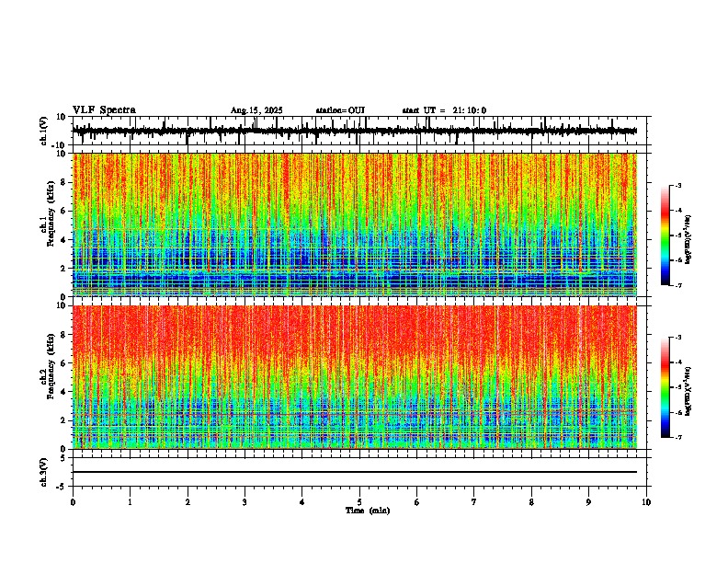
Task: Click the ch.1 colorbar "log(PSD)(V²/Hz)" label
Action: point(688,240)
